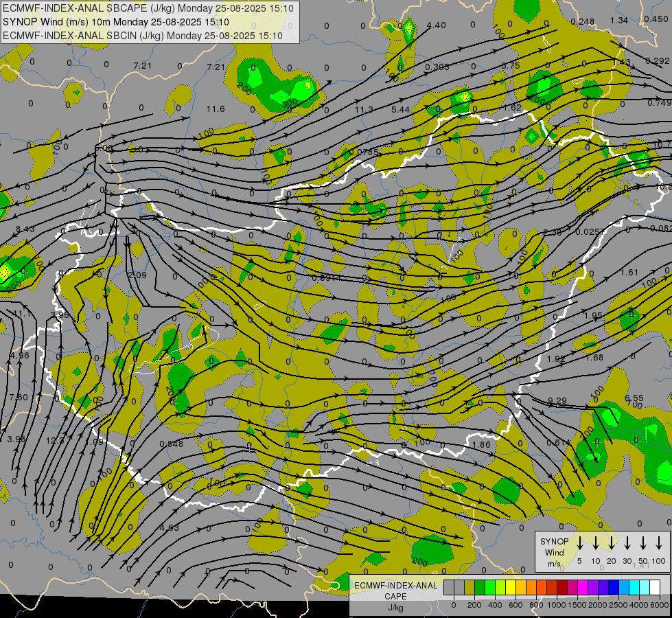This screenshot has height=618, width=672.
Task: Click the '6000' CAPE scale tick label
Action: pos(659,605)
